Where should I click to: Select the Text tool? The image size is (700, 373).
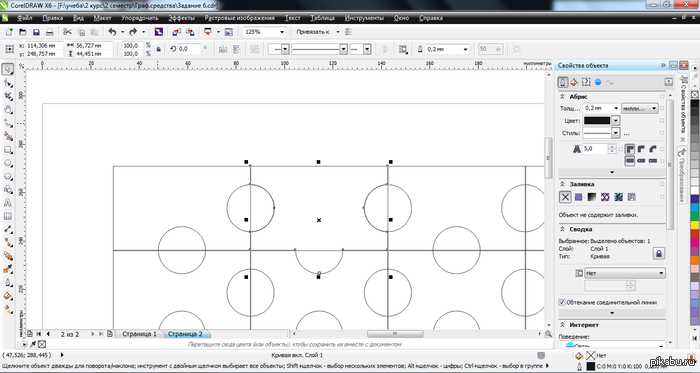click(x=8, y=203)
